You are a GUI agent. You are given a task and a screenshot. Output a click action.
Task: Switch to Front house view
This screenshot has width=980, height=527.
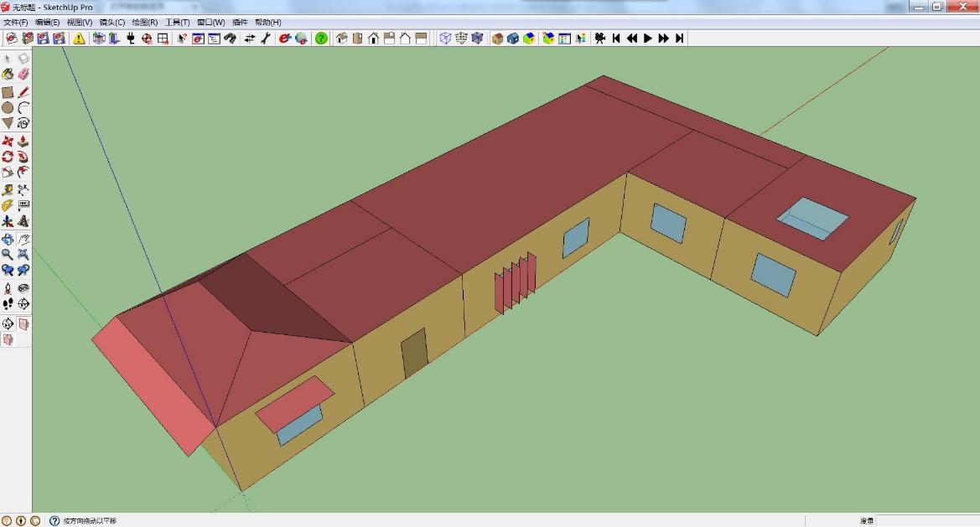click(x=374, y=39)
